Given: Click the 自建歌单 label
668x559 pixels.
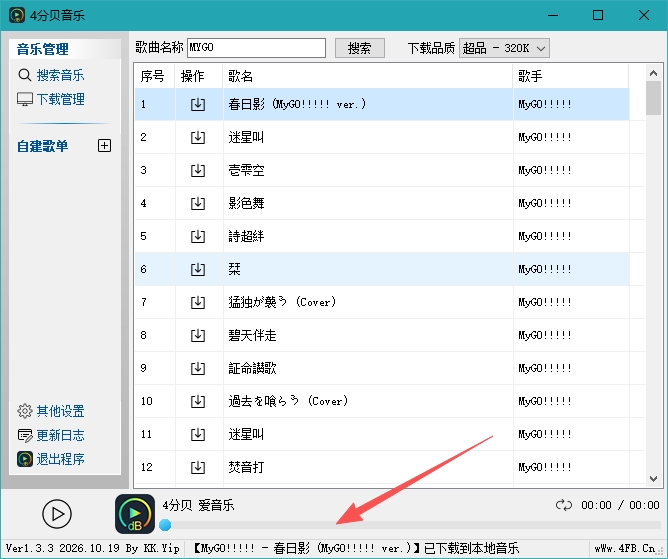Looking at the screenshot, I should tap(43, 146).
